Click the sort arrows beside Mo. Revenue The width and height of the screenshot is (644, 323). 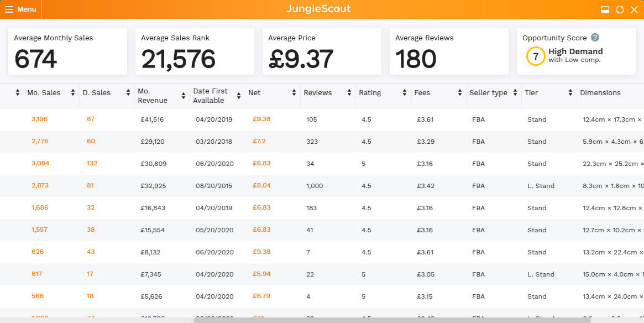point(184,96)
